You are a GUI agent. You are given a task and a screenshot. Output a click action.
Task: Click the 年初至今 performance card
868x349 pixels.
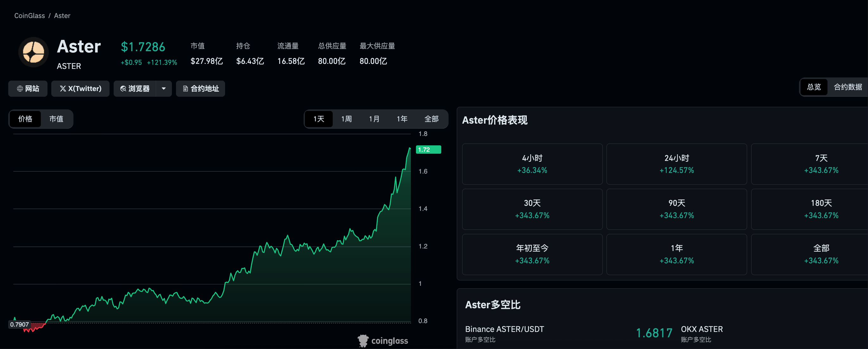(532, 254)
